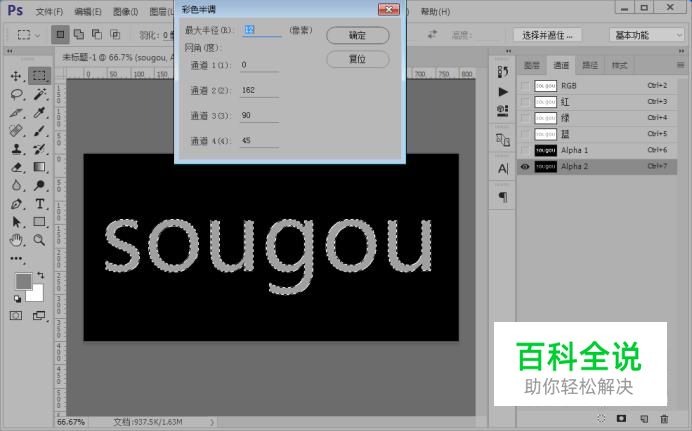Image resolution: width=692 pixels, height=431 pixels.
Task: Click the 复位 reset button
Action: (x=357, y=59)
